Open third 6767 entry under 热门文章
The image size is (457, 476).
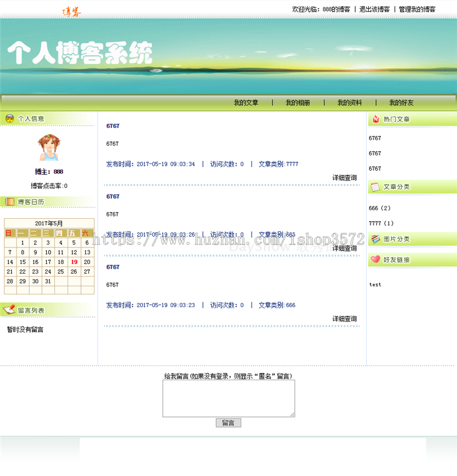coord(375,168)
